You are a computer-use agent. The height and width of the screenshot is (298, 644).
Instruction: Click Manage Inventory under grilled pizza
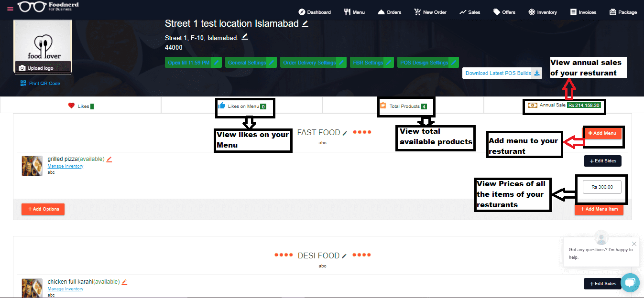pyautogui.click(x=65, y=166)
